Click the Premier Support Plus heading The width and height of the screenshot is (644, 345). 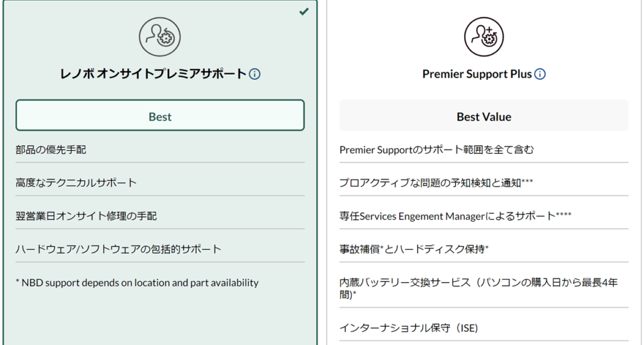point(477,74)
